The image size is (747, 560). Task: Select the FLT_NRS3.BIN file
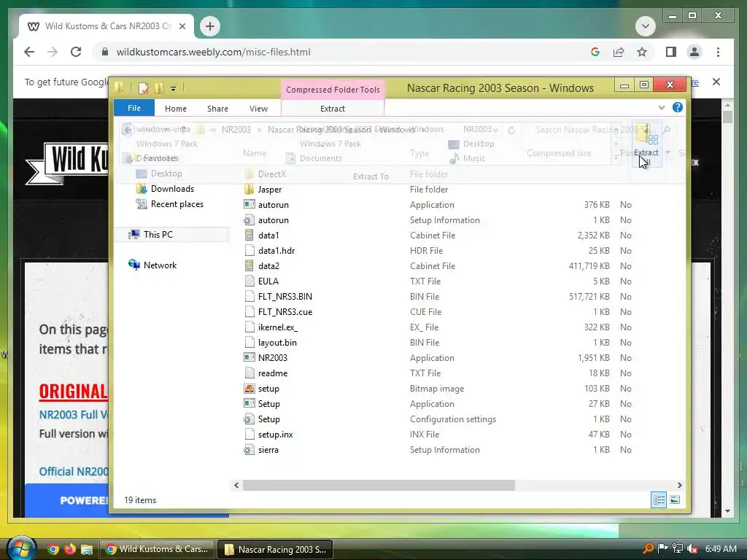pos(285,296)
